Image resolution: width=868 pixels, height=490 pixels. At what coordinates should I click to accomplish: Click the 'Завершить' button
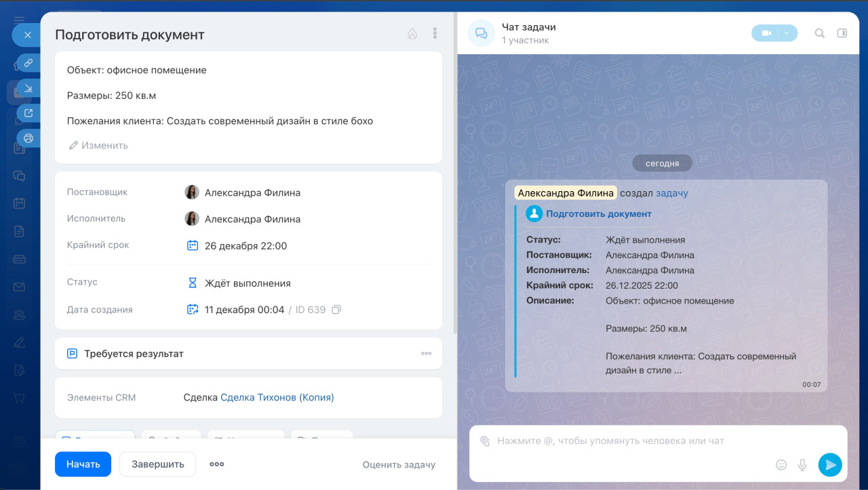157,464
